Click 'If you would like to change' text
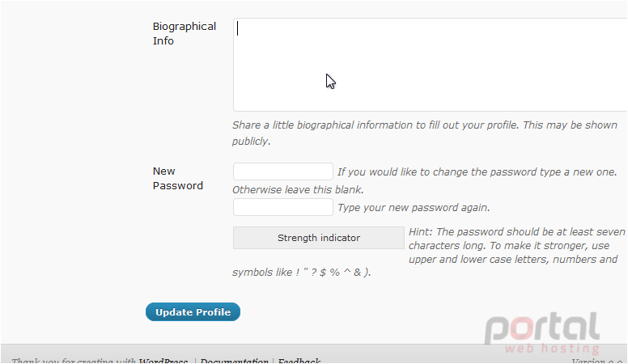 [x=477, y=171]
